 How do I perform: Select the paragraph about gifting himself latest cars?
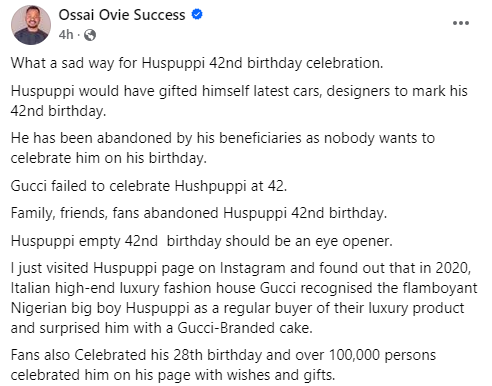click(x=239, y=101)
